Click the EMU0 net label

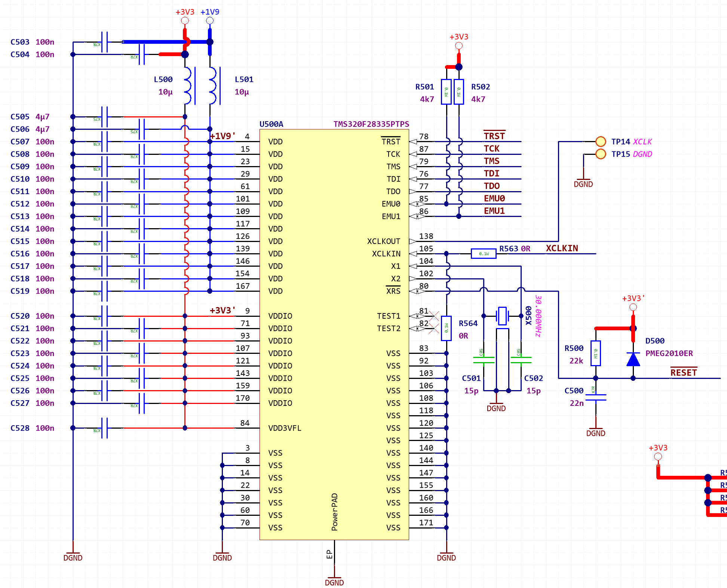click(x=494, y=198)
